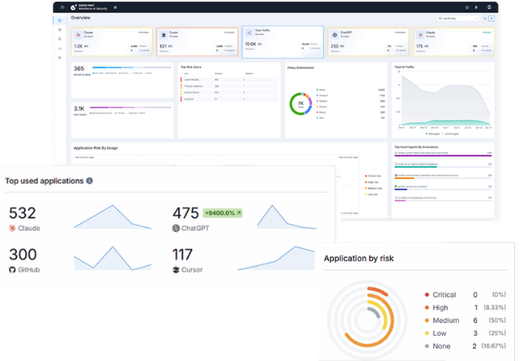Click the GitHub application entry

tap(24, 270)
